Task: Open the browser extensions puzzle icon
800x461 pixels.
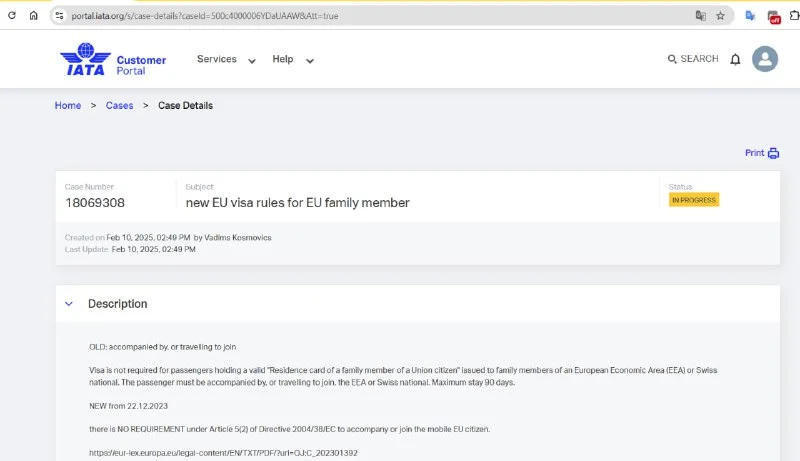Action: tap(797, 16)
